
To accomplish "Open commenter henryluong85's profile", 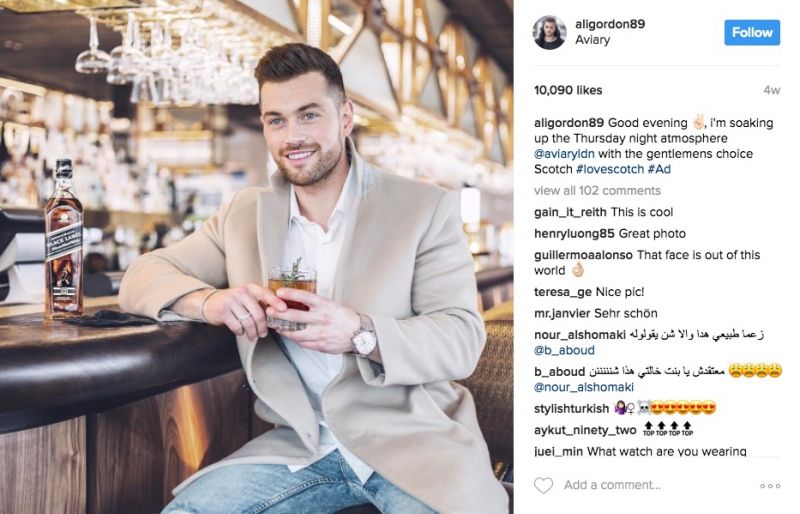I will pos(574,233).
